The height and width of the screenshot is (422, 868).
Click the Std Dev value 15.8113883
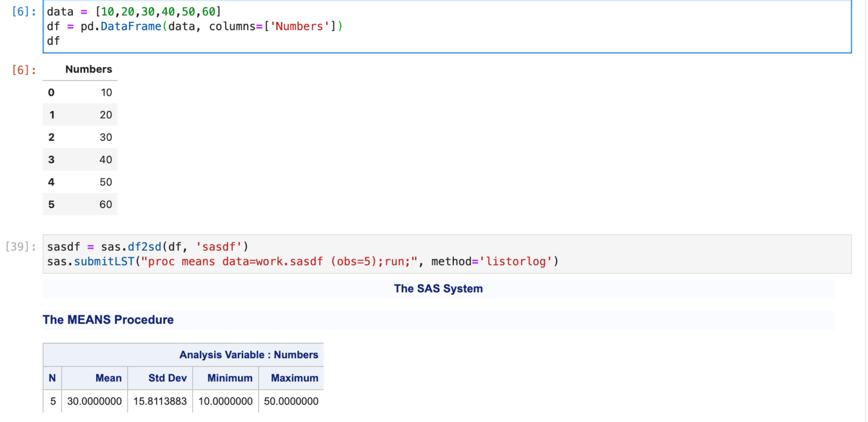coord(160,401)
